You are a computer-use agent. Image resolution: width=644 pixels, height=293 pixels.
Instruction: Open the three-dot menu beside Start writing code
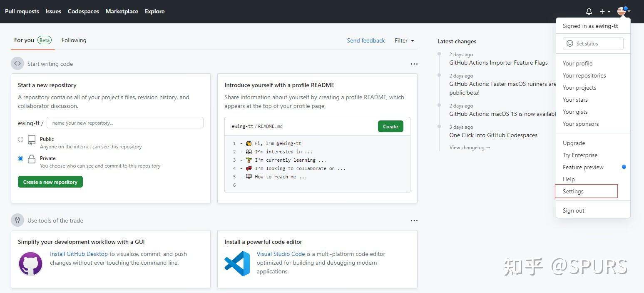tap(414, 64)
